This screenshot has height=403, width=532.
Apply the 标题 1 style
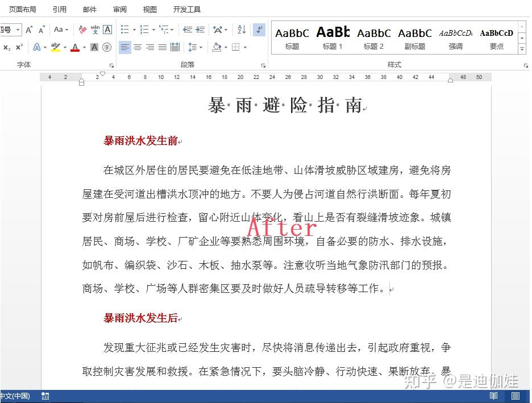tap(332, 38)
